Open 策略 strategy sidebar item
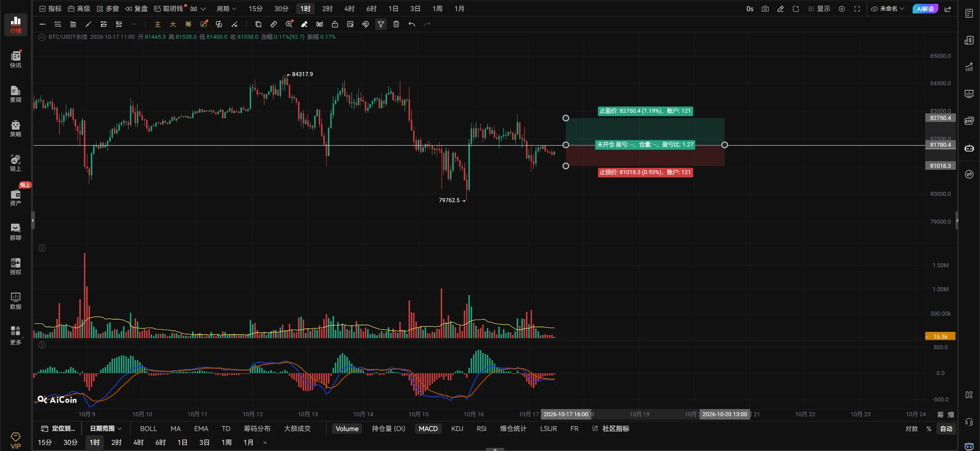980x451 pixels. tap(16, 128)
